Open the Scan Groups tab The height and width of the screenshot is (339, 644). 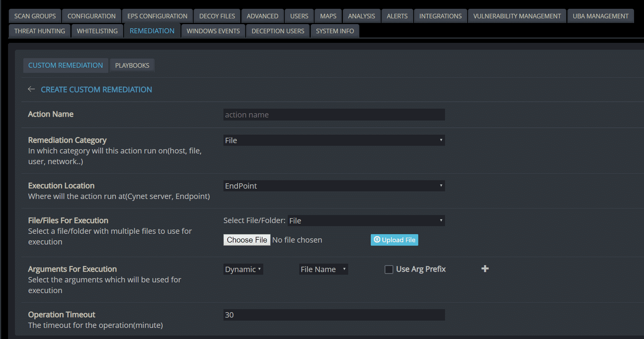(x=35, y=16)
